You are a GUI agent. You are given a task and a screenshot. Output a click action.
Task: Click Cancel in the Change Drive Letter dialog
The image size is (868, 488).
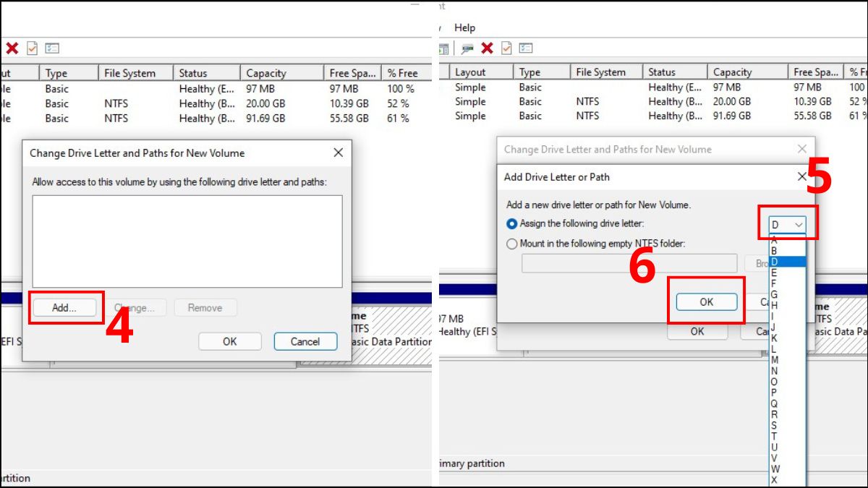click(305, 341)
